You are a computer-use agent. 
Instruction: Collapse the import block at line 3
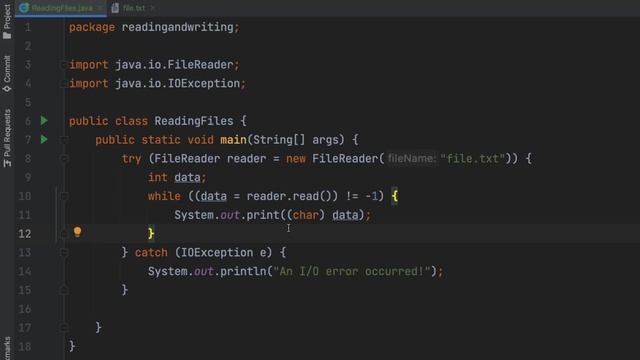click(63, 65)
